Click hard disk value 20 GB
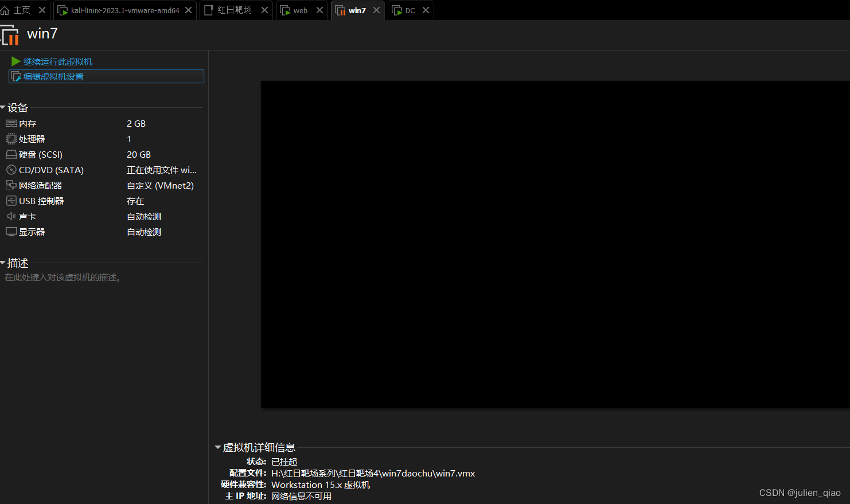The height and width of the screenshot is (504, 850). click(x=139, y=154)
